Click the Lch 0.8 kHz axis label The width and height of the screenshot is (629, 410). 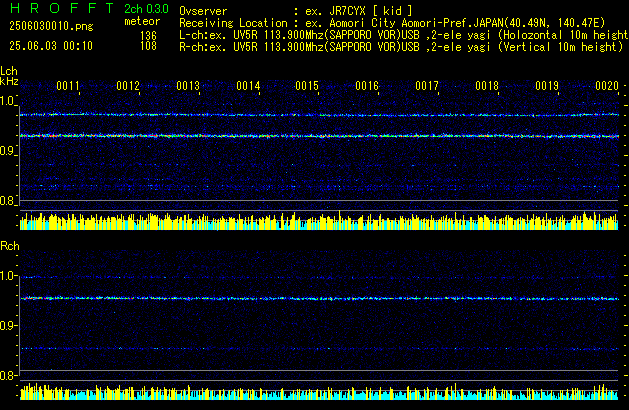(x=7, y=201)
